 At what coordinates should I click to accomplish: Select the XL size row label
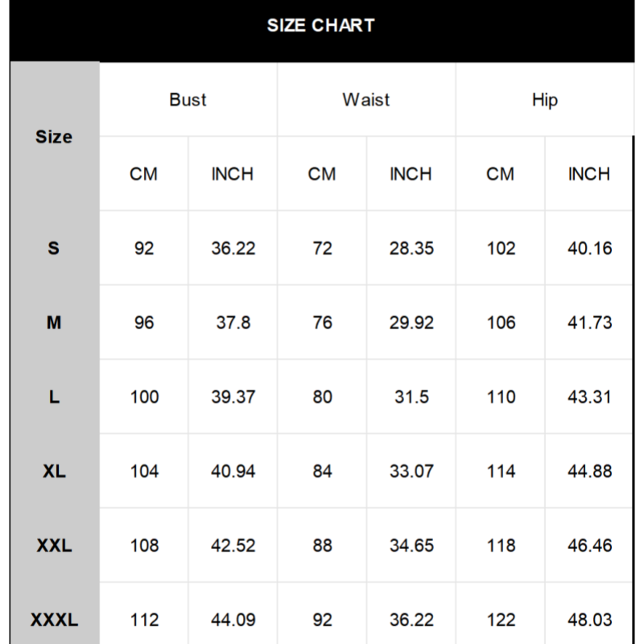pyautogui.click(x=54, y=471)
